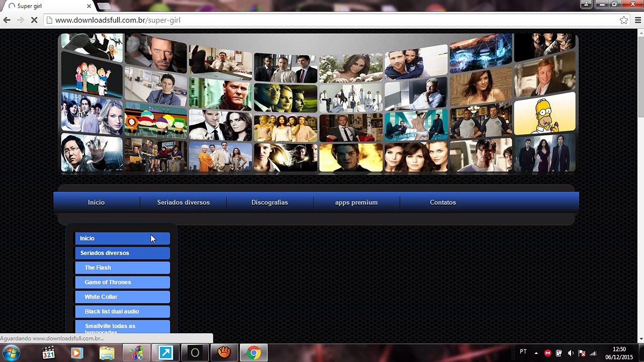The image size is (644, 362).
Task: Click the Homer Simpson thumbnail
Action: (x=545, y=114)
